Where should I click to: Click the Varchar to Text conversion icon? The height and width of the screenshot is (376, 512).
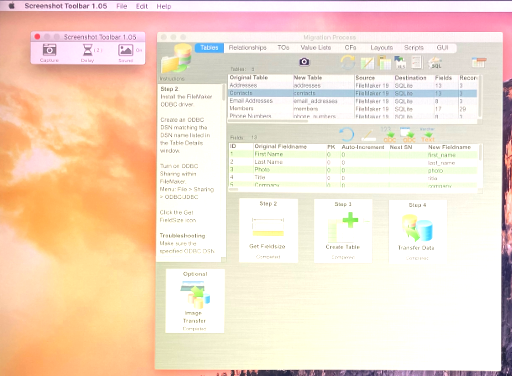click(x=428, y=135)
